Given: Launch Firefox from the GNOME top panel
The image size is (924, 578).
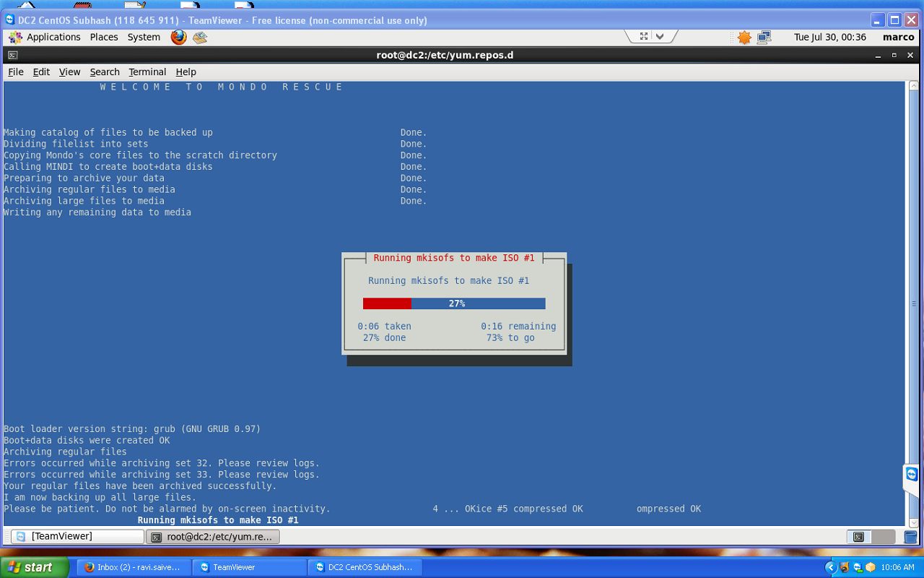Looking at the screenshot, I should [x=178, y=37].
